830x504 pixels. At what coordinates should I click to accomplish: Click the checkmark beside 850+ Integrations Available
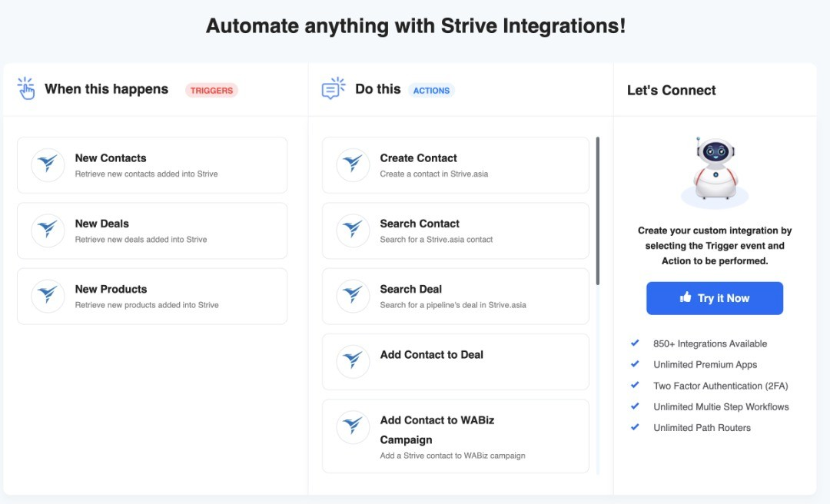pos(635,343)
